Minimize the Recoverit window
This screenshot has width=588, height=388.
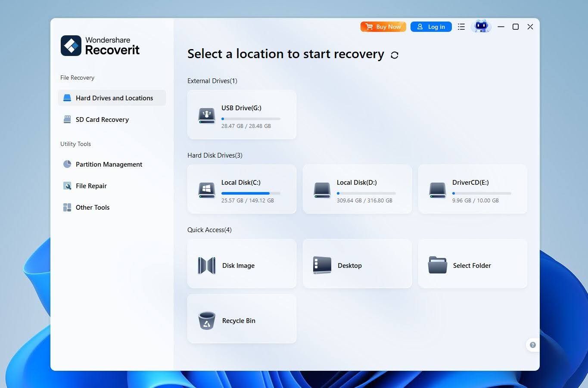click(x=501, y=27)
